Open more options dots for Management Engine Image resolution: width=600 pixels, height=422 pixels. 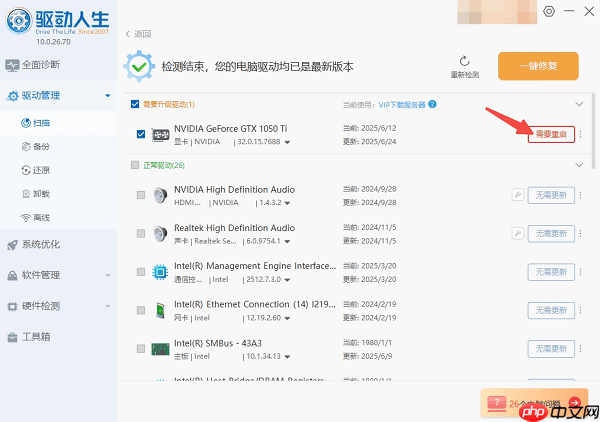click(580, 272)
